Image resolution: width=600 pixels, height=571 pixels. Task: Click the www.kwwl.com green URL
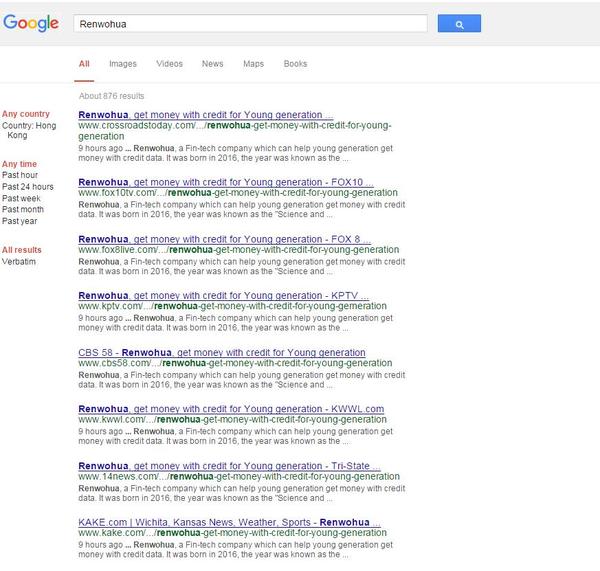[232, 419]
